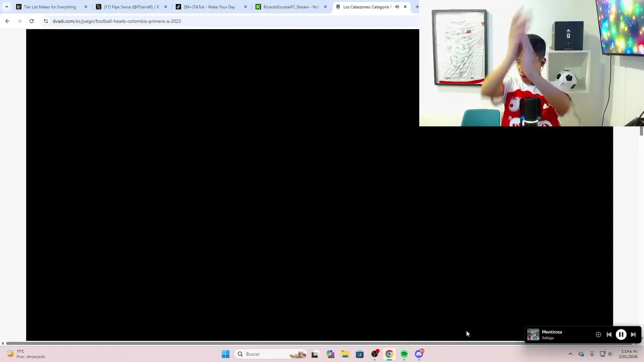644x362 pixels.
Task: Close the RicardoEscobarFC Stream tab
Action: pyautogui.click(x=325, y=7)
